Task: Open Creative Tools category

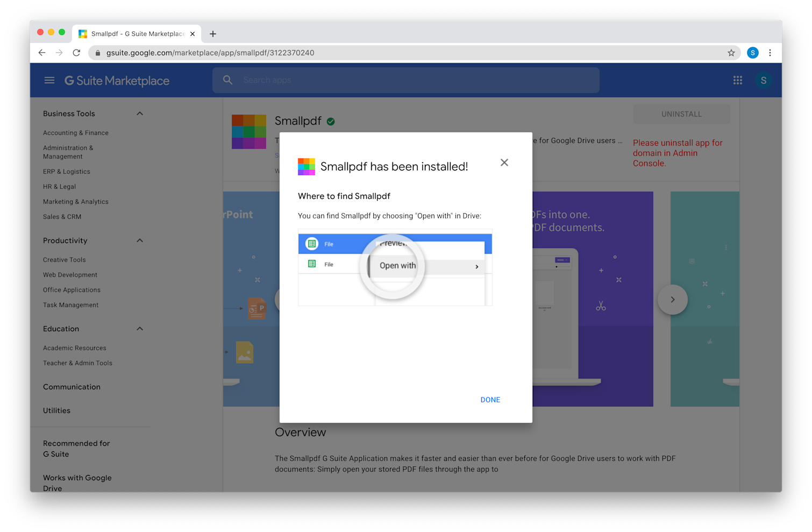Action: (65, 260)
